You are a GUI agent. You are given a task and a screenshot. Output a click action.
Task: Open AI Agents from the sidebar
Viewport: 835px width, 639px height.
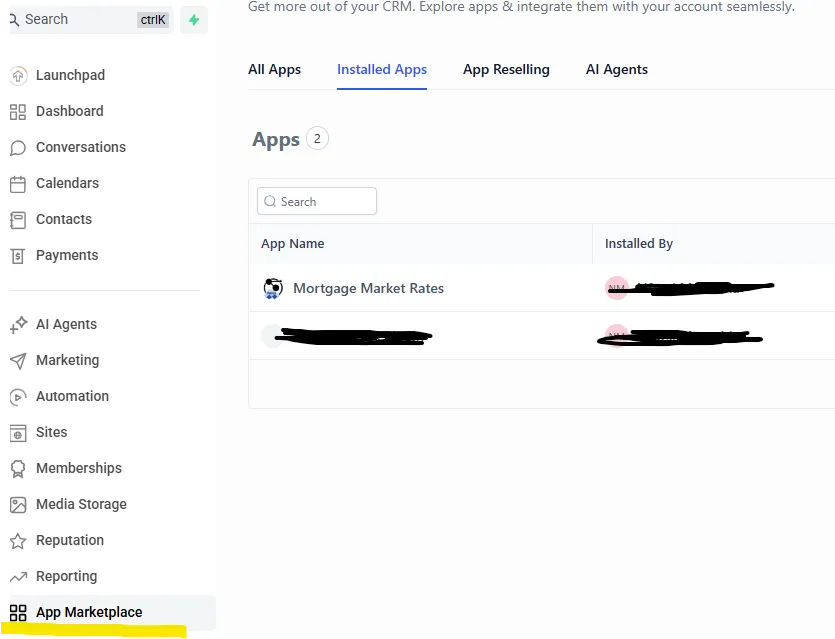(66, 324)
